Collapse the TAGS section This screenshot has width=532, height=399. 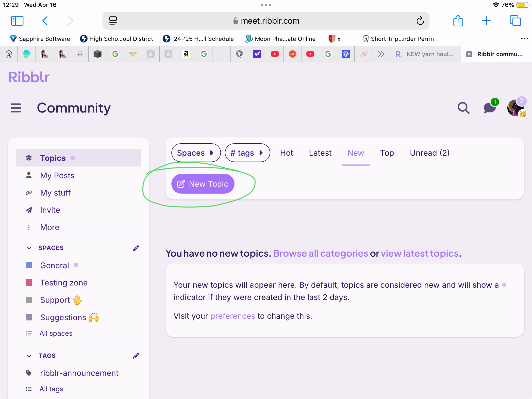pyautogui.click(x=29, y=356)
